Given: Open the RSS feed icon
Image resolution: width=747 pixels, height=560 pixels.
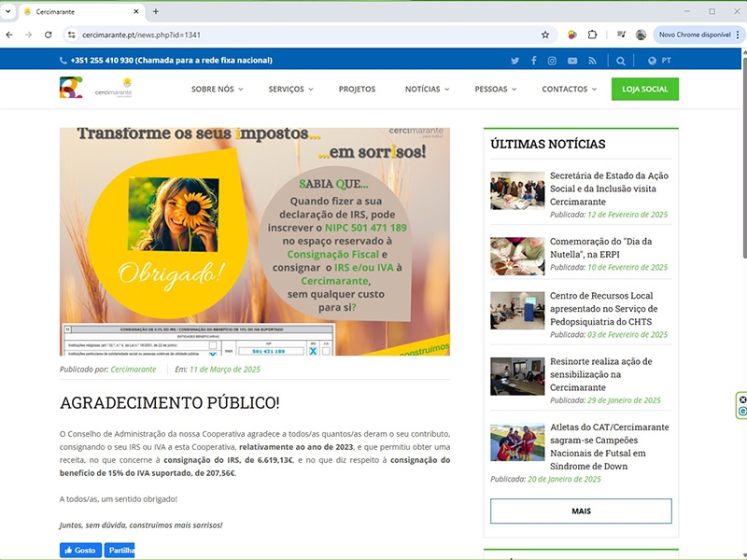Looking at the screenshot, I should 592,61.
